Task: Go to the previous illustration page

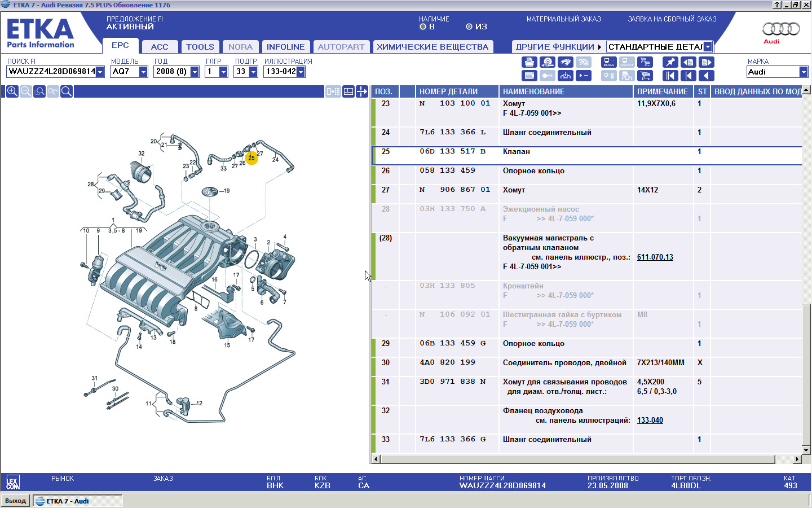Action: coord(688,62)
